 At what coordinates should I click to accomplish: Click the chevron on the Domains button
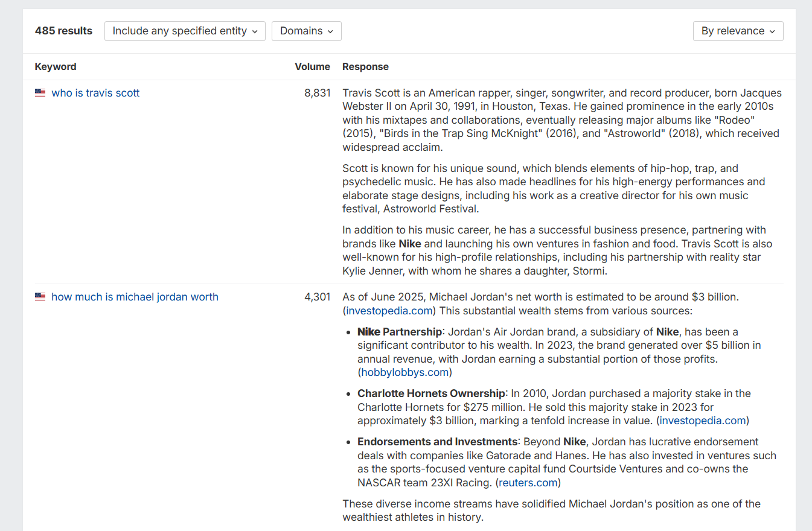[x=330, y=31]
